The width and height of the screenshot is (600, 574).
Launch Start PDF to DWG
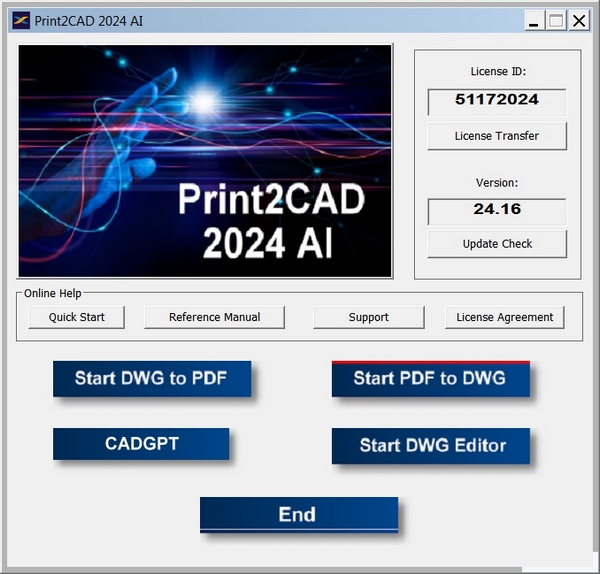pos(430,379)
